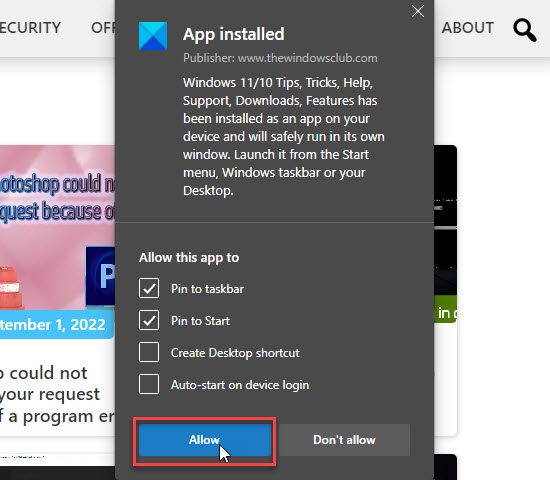Click the search magnifier icon
550x480 pixels.
pos(525,30)
